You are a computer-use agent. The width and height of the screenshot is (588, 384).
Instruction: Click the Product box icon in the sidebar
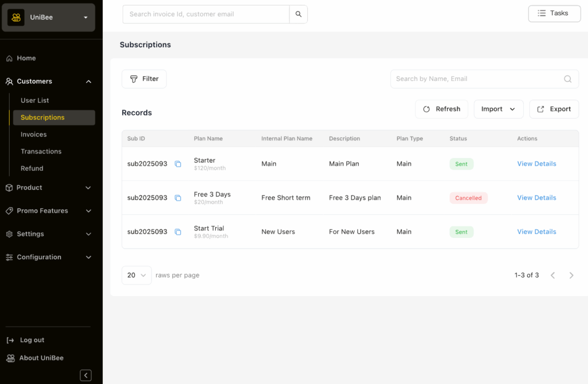tap(9, 187)
